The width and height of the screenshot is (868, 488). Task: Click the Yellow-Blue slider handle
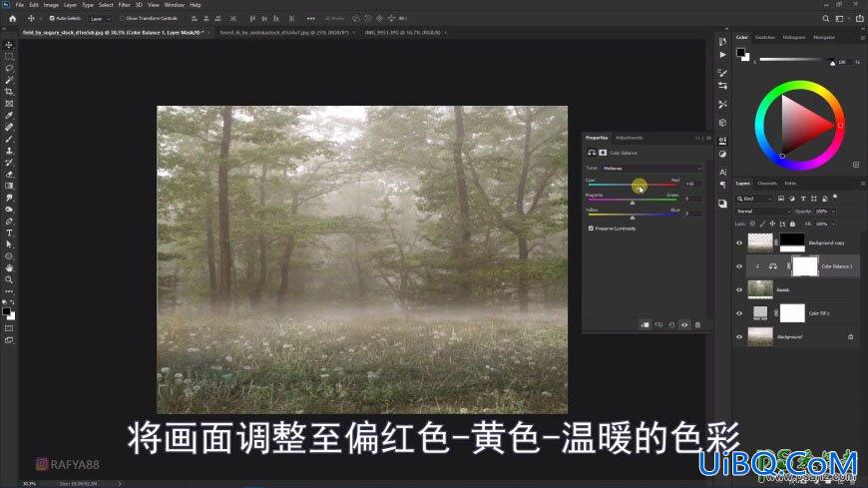pyautogui.click(x=633, y=218)
